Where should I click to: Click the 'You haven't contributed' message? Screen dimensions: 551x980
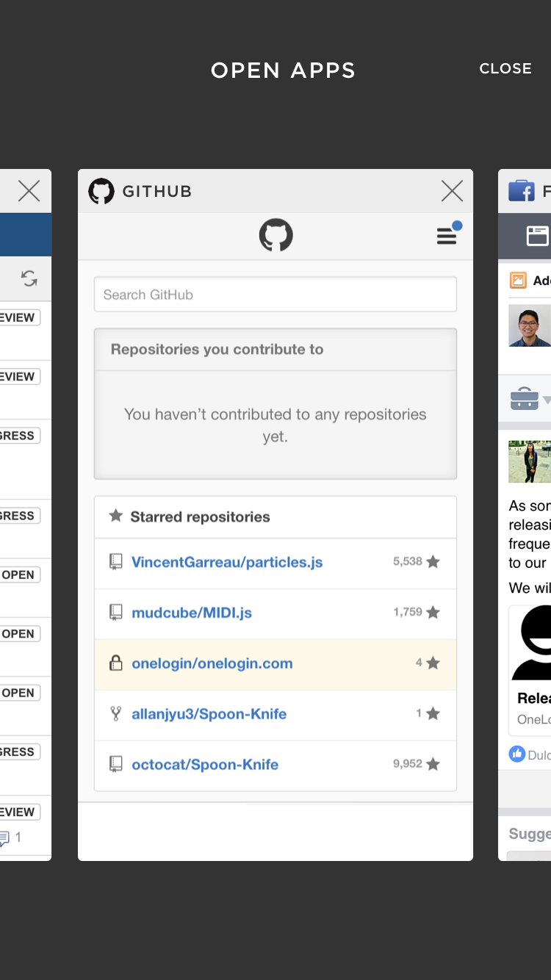275,425
